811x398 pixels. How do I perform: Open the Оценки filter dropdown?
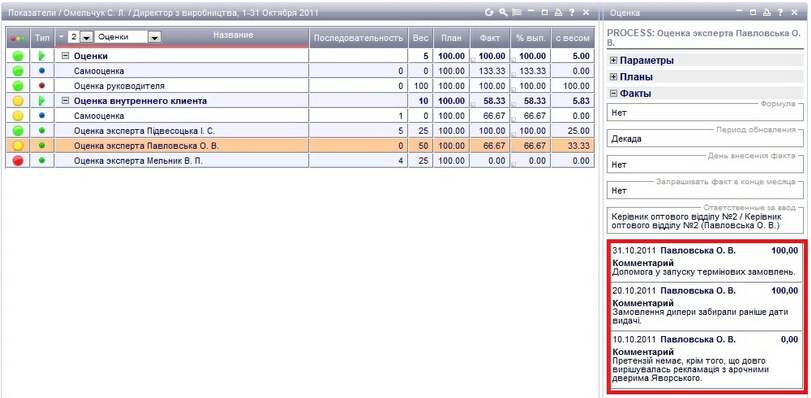155,37
